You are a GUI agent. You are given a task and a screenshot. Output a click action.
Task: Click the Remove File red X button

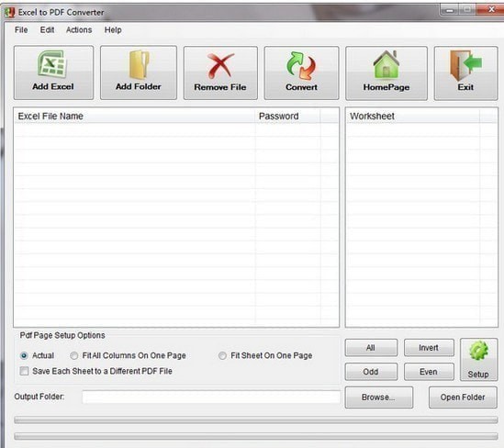tap(220, 73)
